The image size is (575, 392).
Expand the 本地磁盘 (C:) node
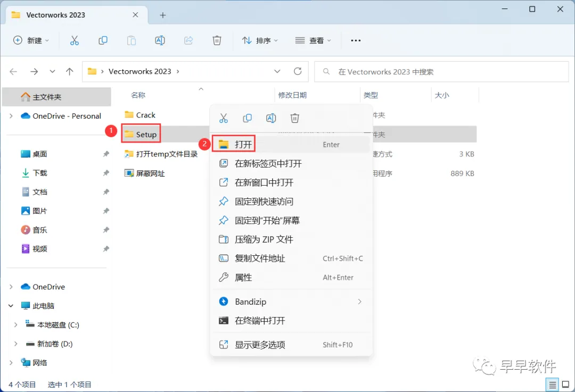(15, 325)
